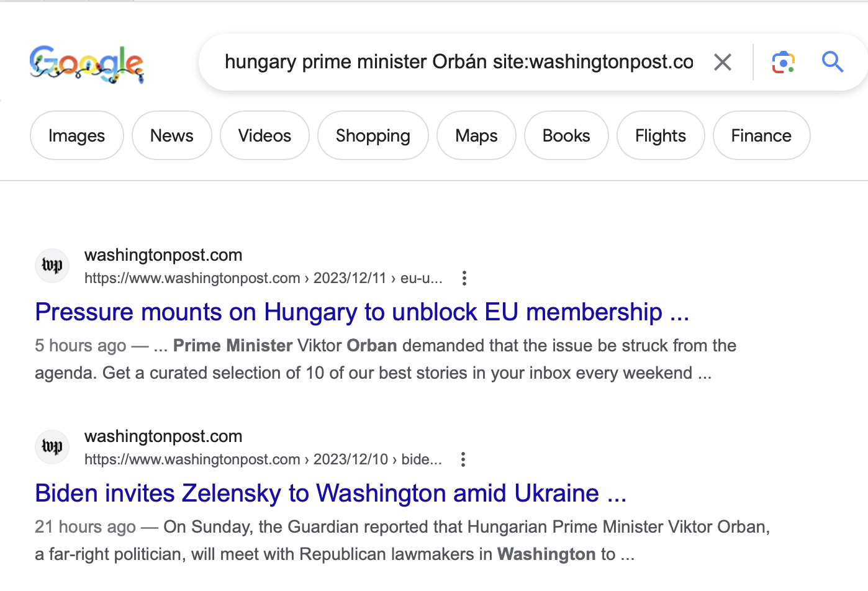The width and height of the screenshot is (868, 591).
Task: Go to the Maps filter
Action: pos(476,135)
